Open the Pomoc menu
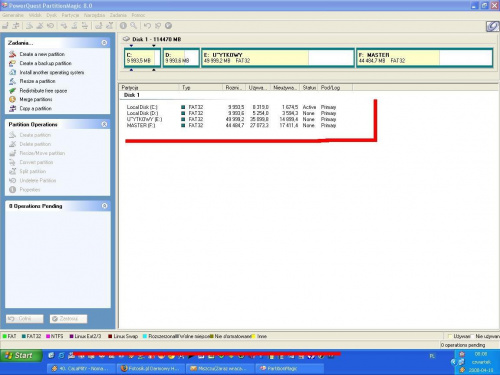The image size is (500, 375). coord(138,15)
